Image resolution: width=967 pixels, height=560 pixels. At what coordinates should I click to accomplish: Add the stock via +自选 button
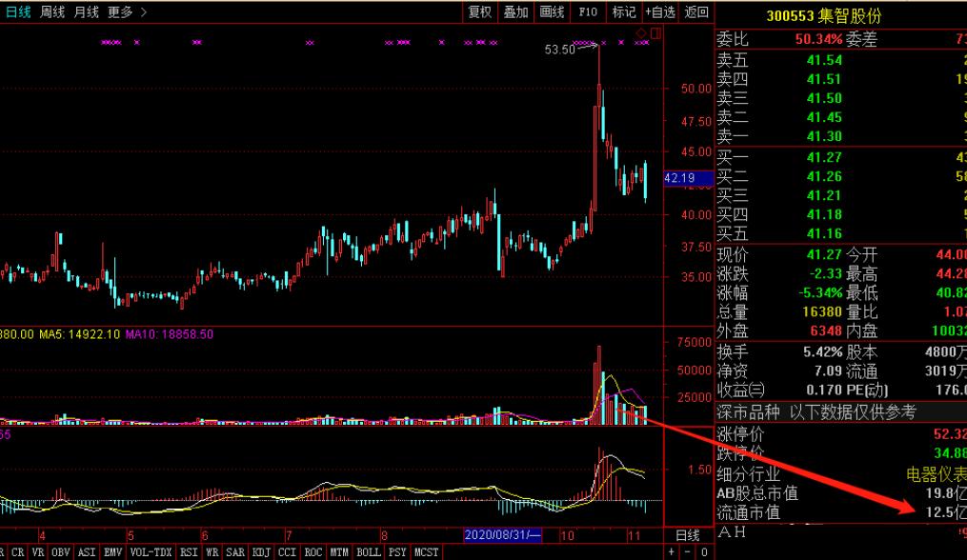[x=660, y=11]
